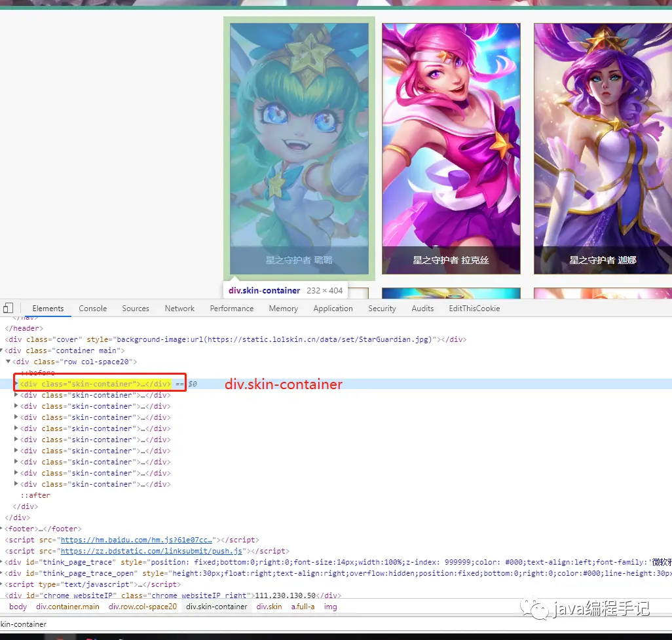Open the Audits panel
The image size is (672, 640).
(422, 308)
